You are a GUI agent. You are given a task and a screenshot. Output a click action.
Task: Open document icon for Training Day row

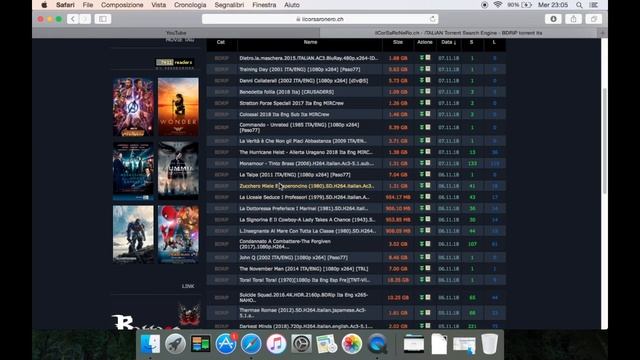point(428,69)
